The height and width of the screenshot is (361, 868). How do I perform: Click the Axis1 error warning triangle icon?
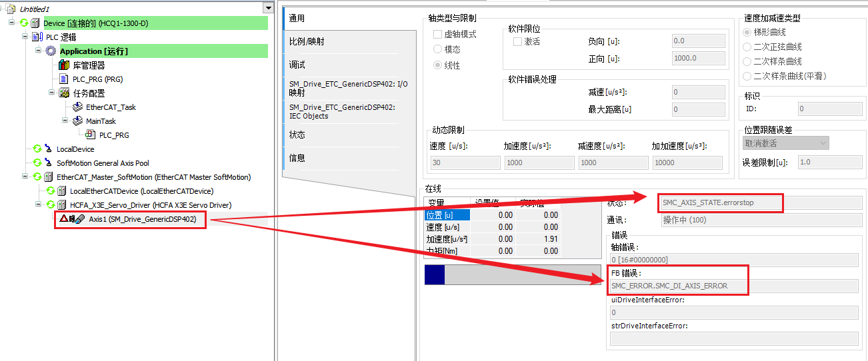click(x=63, y=219)
